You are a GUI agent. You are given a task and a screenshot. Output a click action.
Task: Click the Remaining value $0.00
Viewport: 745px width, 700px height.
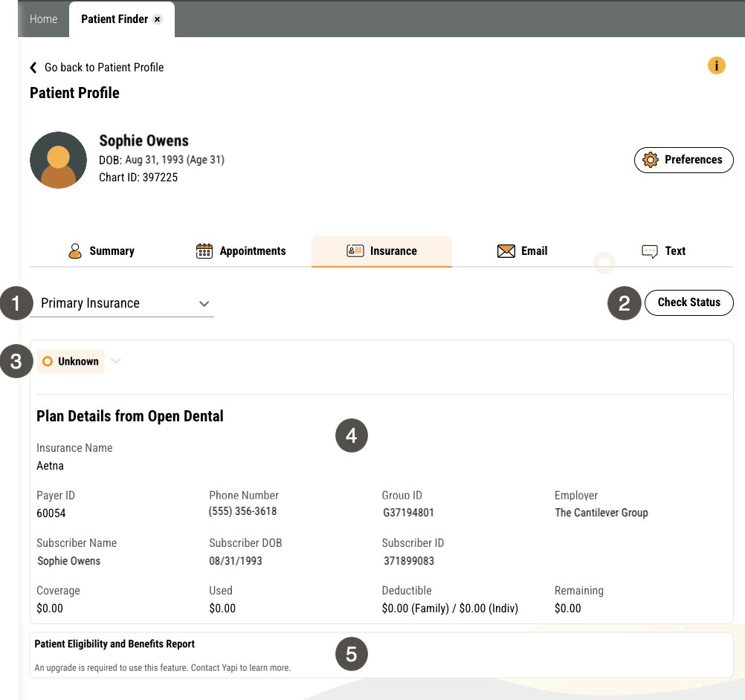point(568,609)
